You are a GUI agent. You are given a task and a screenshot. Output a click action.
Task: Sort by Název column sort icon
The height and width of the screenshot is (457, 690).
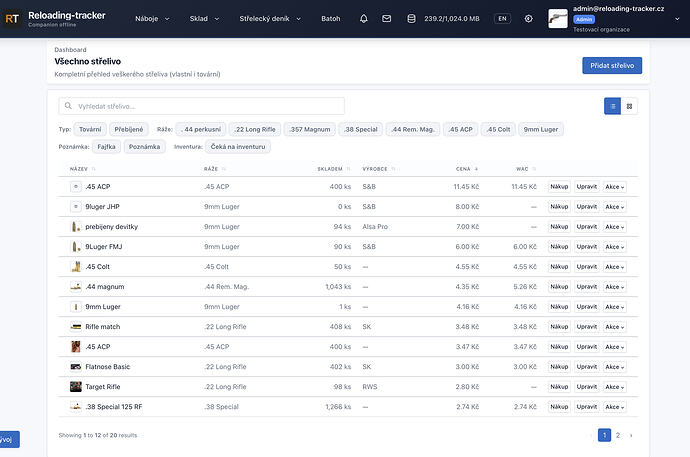(93, 169)
